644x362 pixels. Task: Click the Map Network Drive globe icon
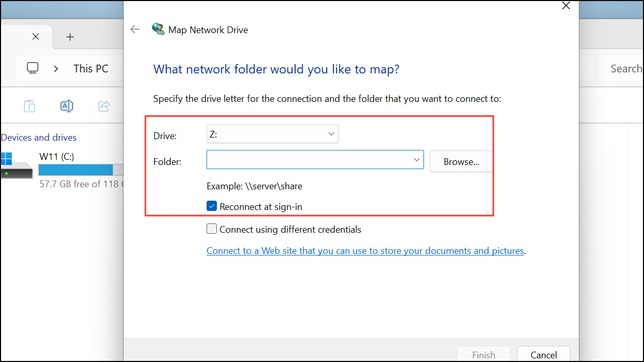(158, 29)
